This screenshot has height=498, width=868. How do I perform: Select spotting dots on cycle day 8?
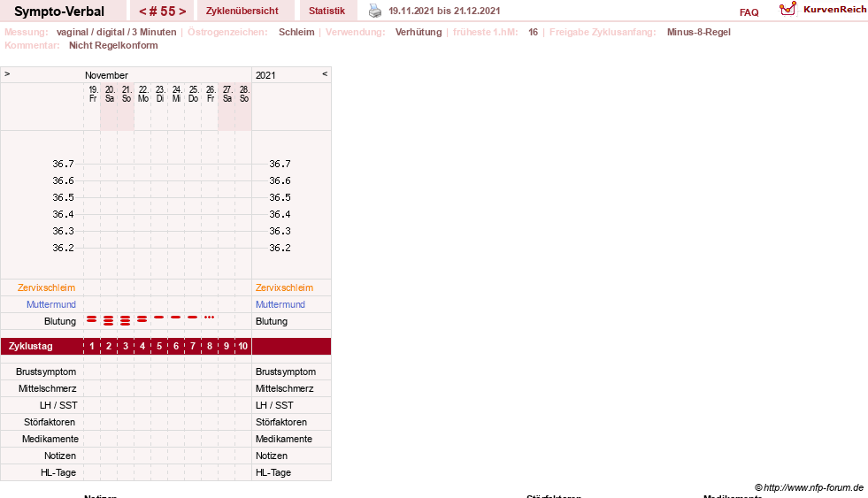[x=209, y=317]
